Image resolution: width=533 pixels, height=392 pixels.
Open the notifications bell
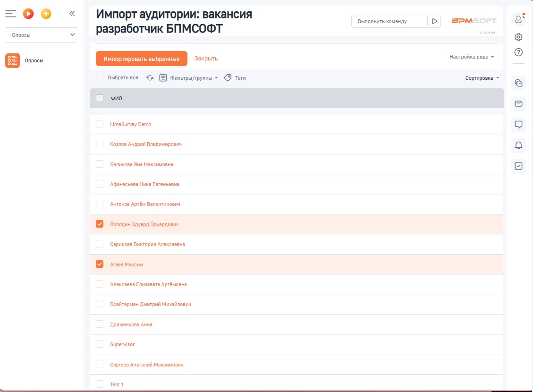(x=518, y=145)
